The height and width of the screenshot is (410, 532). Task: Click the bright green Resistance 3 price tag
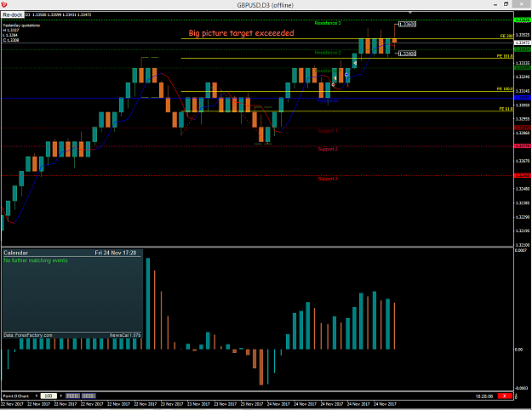(x=523, y=20)
